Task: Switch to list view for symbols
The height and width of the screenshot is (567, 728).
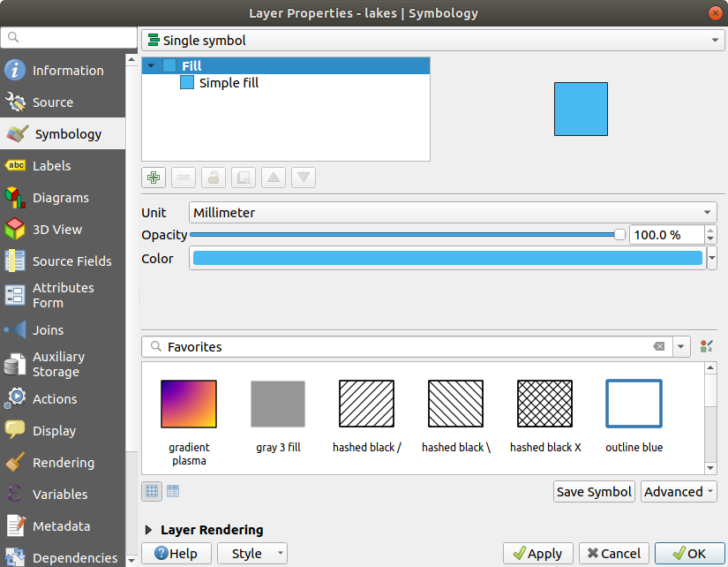Action: [x=173, y=491]
